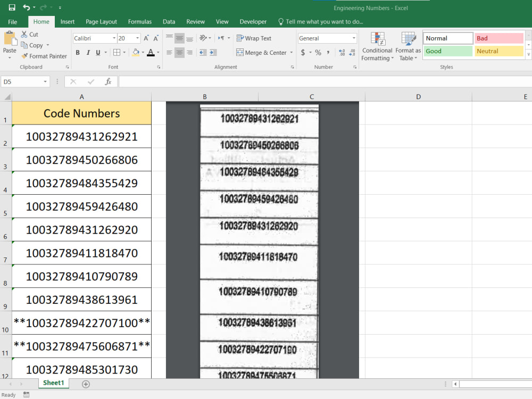This screenshot has height=399, width=532.
Task: Switch to the Data tab
Action: (169, 22)
